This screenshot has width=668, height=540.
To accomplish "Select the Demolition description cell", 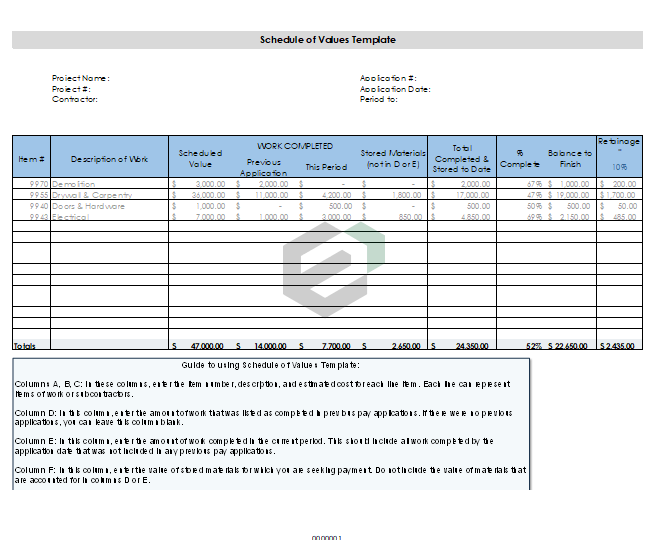I will coord(74,184).
